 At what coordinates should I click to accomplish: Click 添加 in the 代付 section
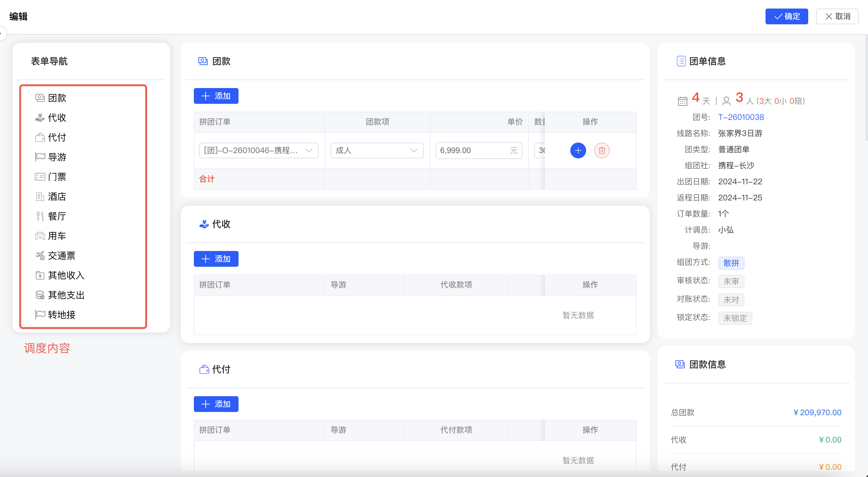[216, 404]
